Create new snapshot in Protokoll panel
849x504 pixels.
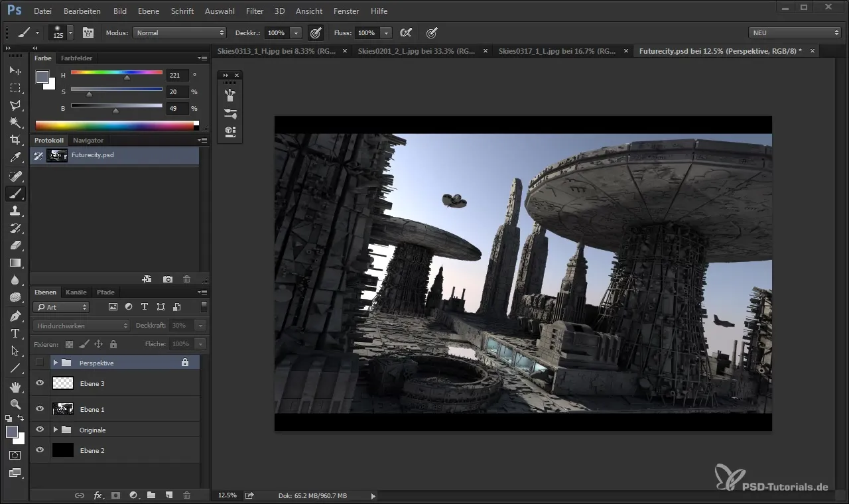168,280
